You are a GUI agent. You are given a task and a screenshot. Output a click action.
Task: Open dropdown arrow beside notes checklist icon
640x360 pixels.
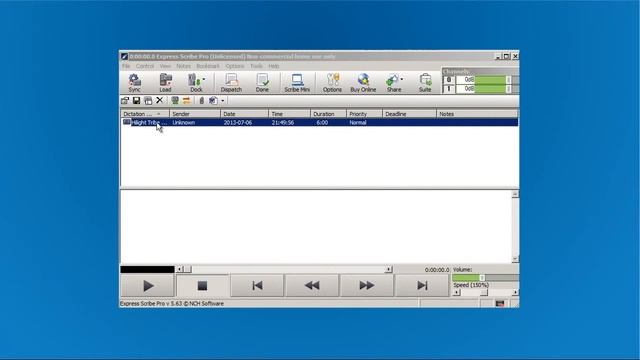(x=222, y=101)
